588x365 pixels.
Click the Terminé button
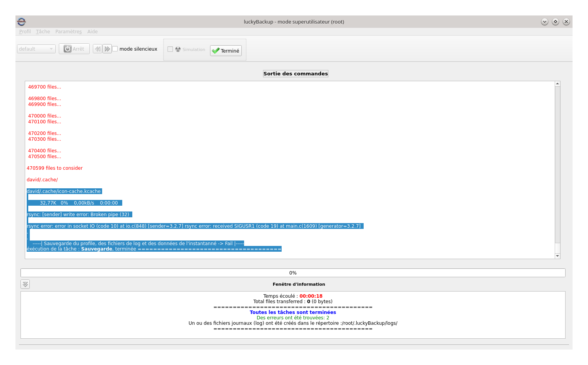pyautogui.click(x=226, y=51)
